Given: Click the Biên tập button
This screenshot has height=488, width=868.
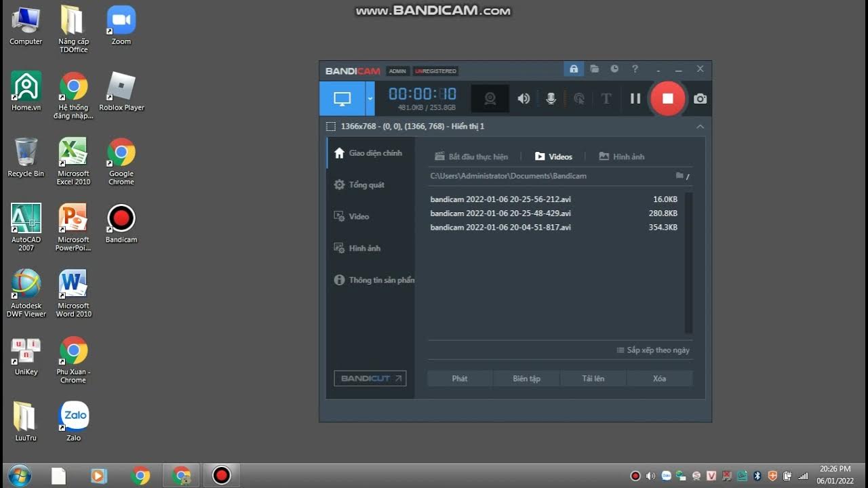Looking at the screenshot, I should click(x=526, y=378).
